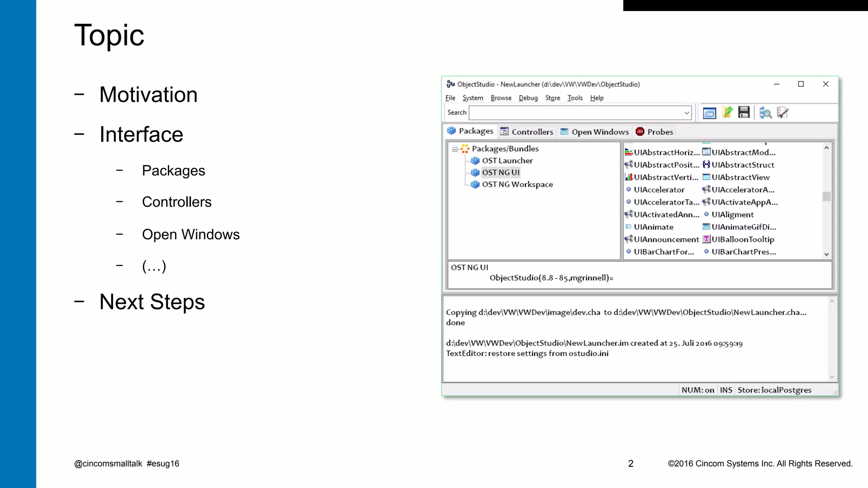Select OST NG UI in the package tree
This screenshot has width=868, height=488.
point(501,172)
